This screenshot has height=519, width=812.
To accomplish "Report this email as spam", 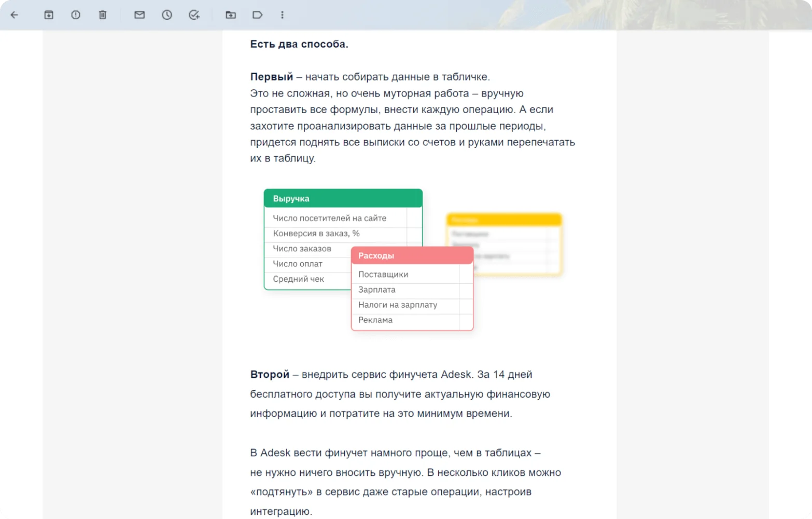I will (x=76, y=15).
